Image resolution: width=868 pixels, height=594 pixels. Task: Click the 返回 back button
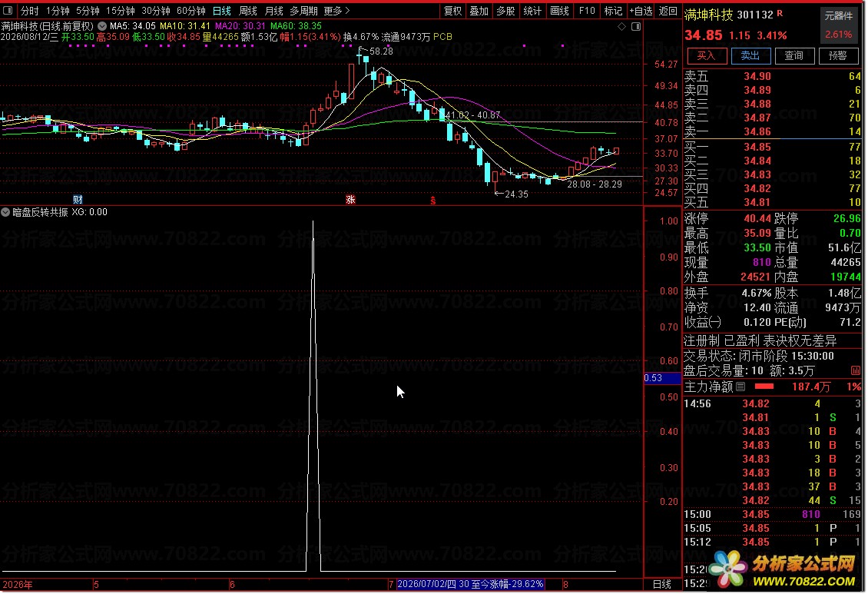pyautogui.click(x=668, y=11)
